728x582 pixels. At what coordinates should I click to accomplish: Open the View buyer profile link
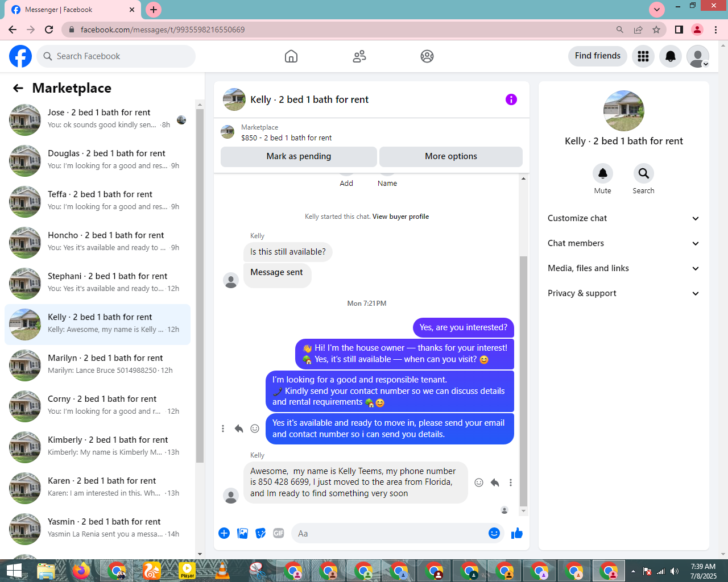(x=400, y=217)
